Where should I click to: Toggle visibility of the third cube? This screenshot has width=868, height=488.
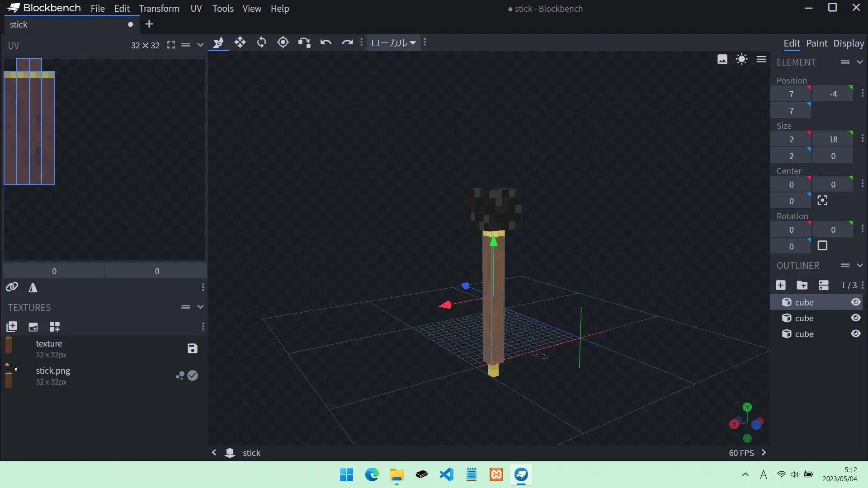click(x=856, y=333)
